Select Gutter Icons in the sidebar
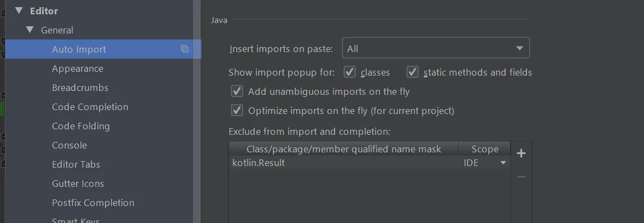The height and width of the screenshot is (223, 644). coord(78,184)
